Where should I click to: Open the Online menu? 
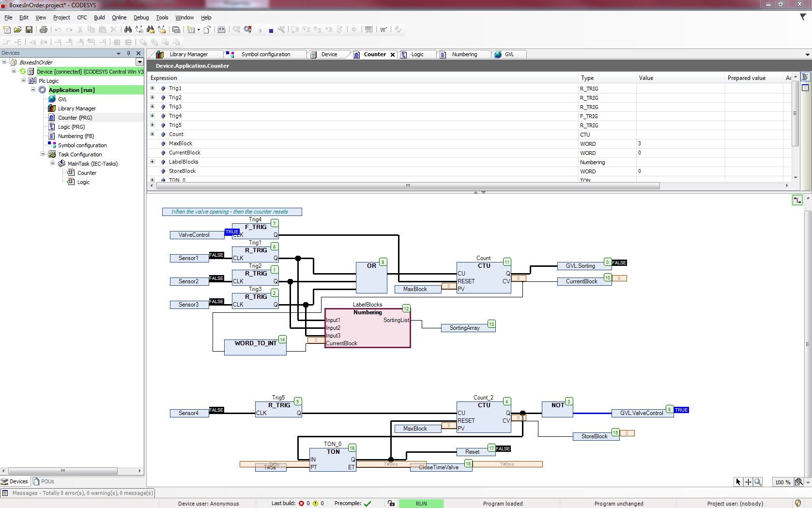(x=119, y=17)
